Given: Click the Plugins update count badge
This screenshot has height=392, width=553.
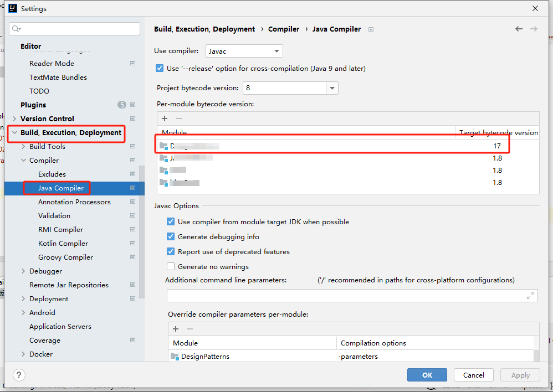Looking at the screenshot, I should click(x=122, y=105).
